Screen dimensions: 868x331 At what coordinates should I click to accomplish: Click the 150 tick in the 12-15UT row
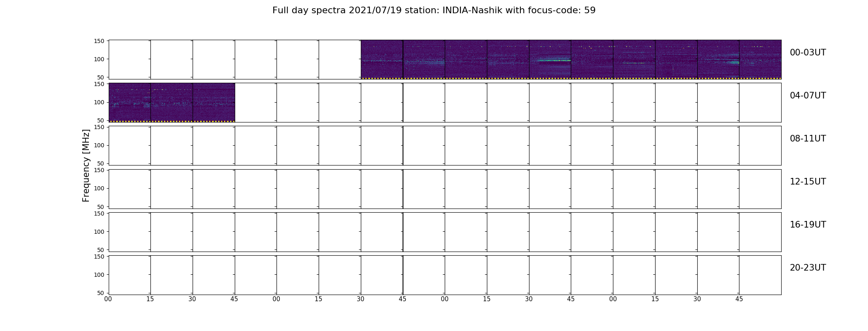[99, 170]
